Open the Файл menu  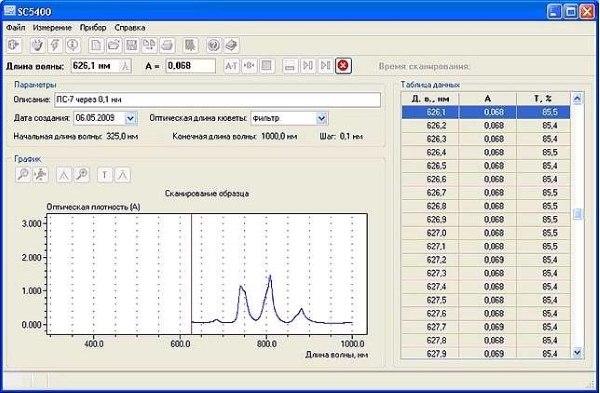coord(16,28)
